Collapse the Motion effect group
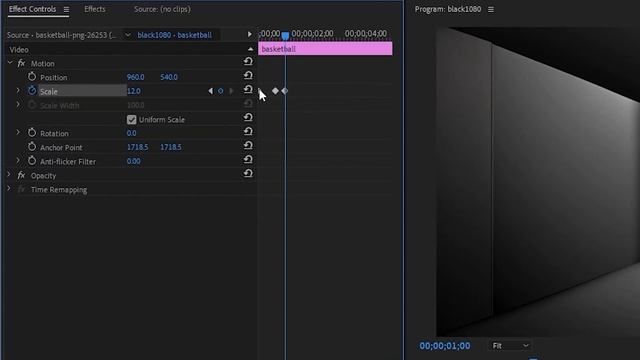Image resolution: width=640 pixels, height=360 pixels. point(10,63)
